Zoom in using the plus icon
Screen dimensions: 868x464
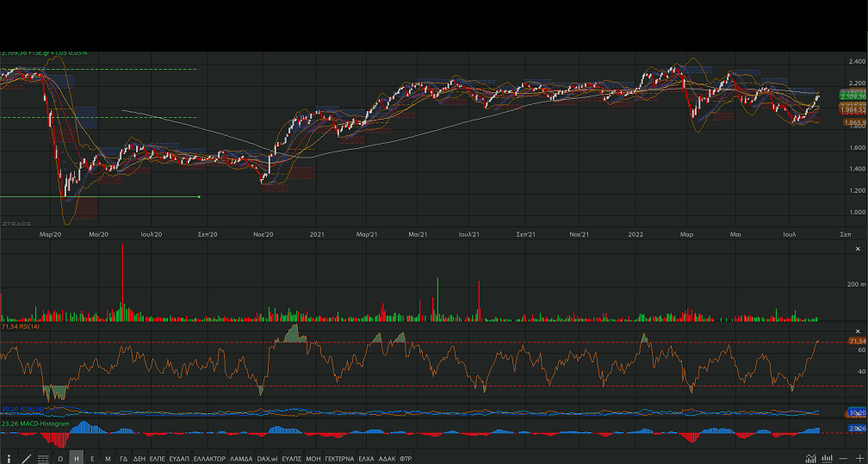pos(859,458)
